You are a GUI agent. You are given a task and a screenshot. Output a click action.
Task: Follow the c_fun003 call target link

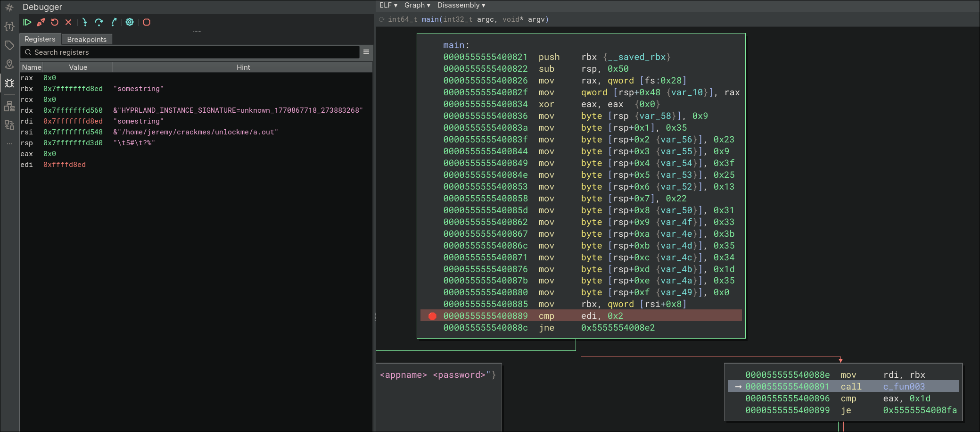pyautogui.click(x=904, y=387)
